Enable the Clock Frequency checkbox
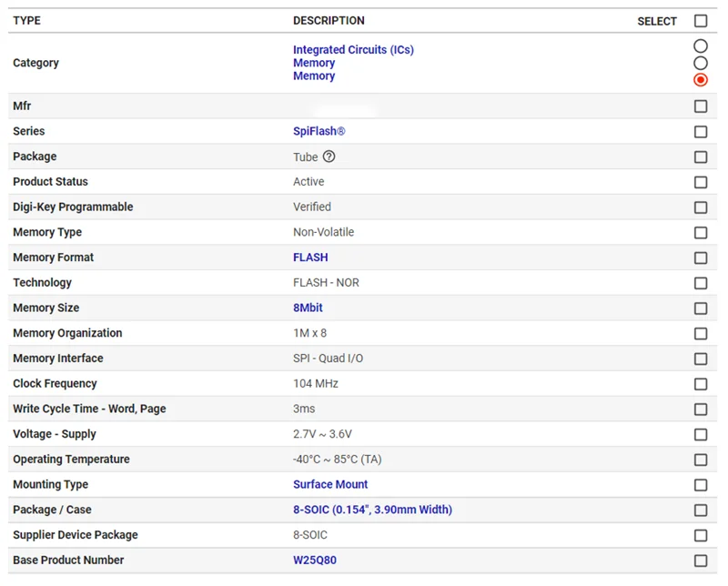 [x=701, y=384]
